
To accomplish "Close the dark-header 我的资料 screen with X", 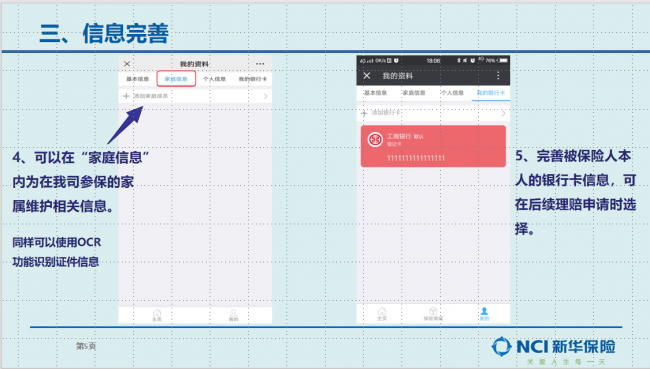I will point(366,76).
